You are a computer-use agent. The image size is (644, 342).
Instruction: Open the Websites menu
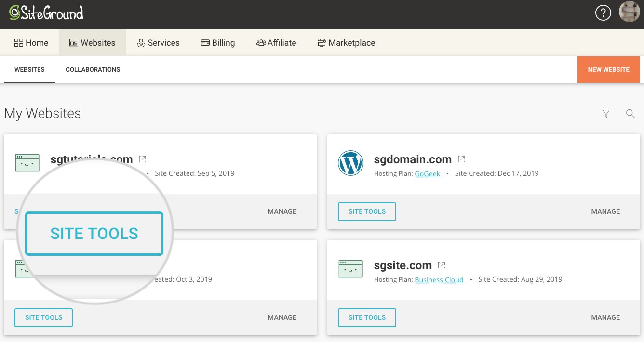pos(93,43)
